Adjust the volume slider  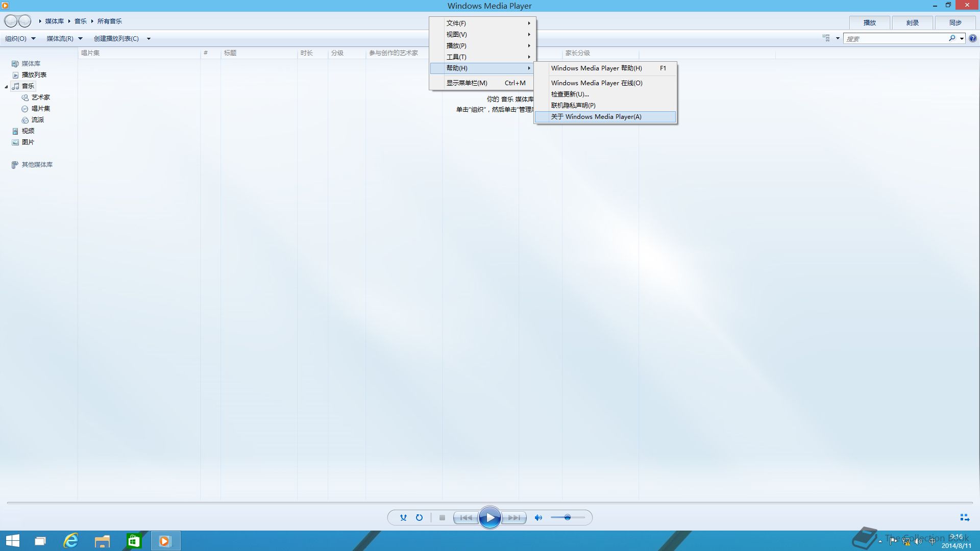click(x=568, y=517)
